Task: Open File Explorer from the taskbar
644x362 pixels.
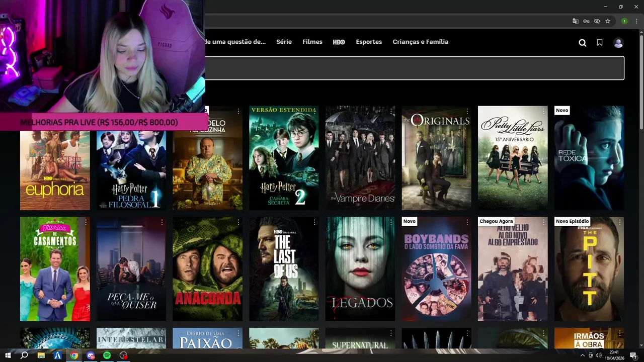Action: coord(41,355)
